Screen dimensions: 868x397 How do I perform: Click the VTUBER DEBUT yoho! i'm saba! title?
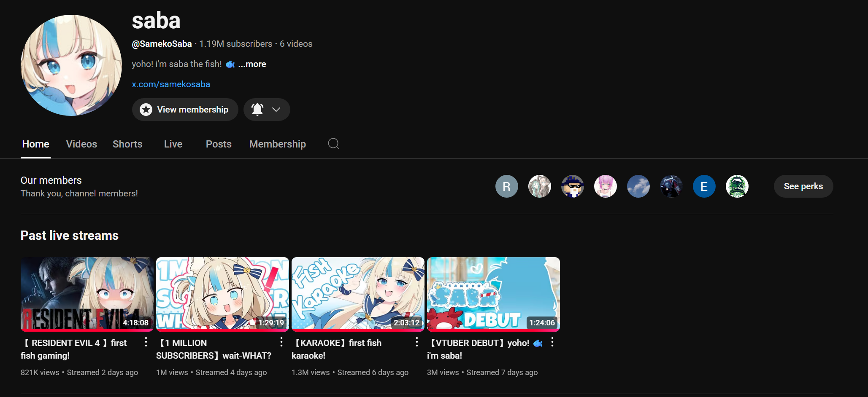click(x=484, y=349)
